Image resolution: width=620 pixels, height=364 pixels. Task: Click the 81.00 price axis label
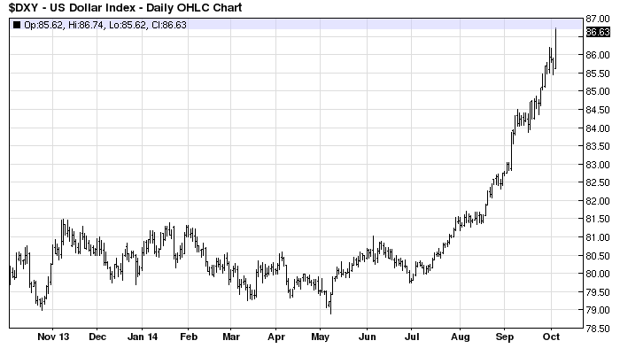coord(598,237)
